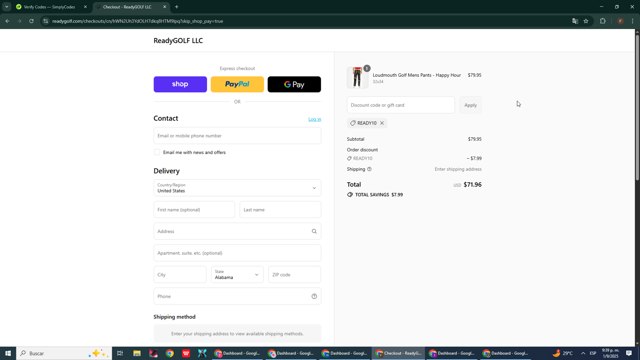Click the browser forward arrow

point(19,21)
